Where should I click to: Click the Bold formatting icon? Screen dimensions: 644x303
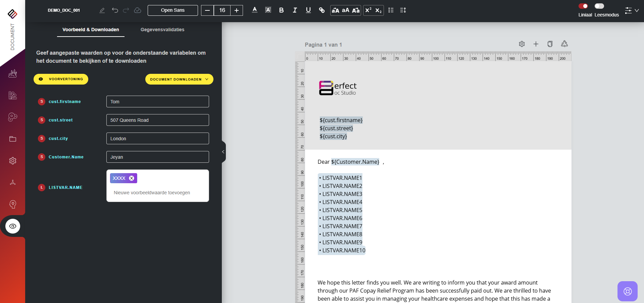281,10
